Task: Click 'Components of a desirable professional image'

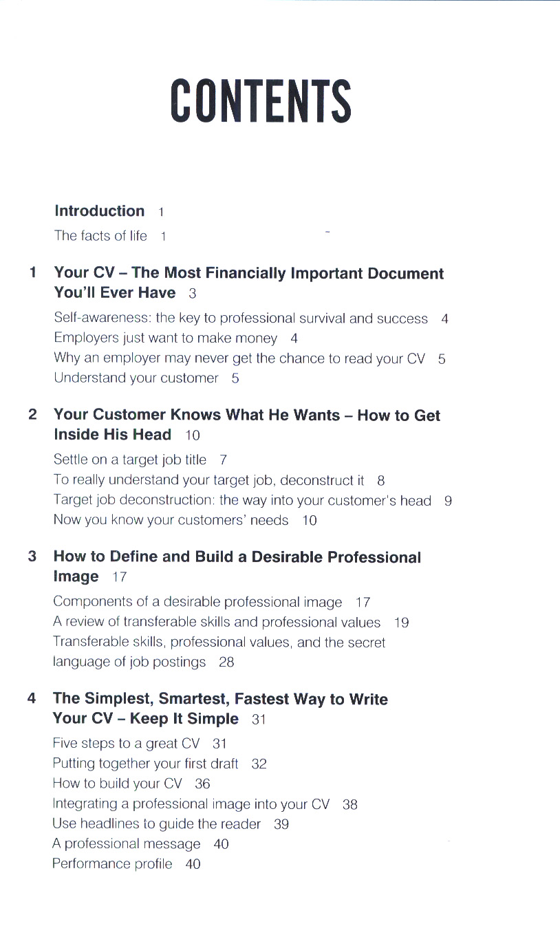Action: tap(197, 603)
